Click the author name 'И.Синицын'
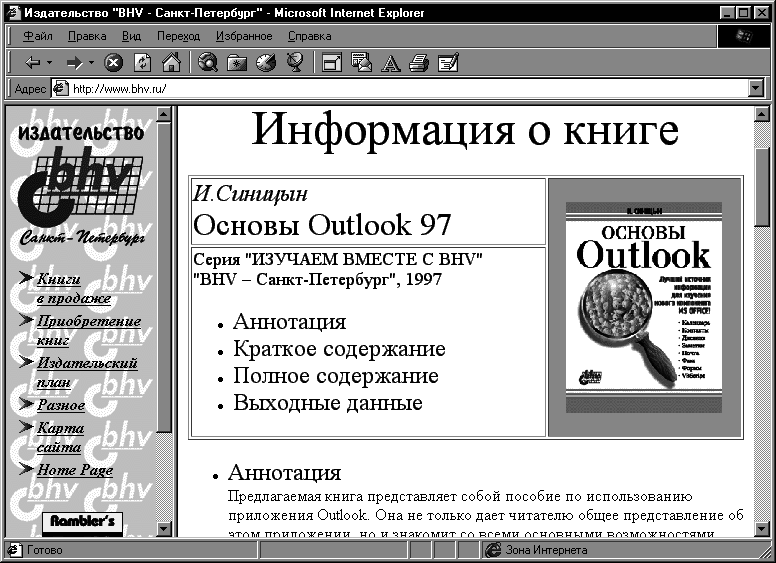Image resolution: width=776 pixels, height=563 pixels. coord(250,194)
